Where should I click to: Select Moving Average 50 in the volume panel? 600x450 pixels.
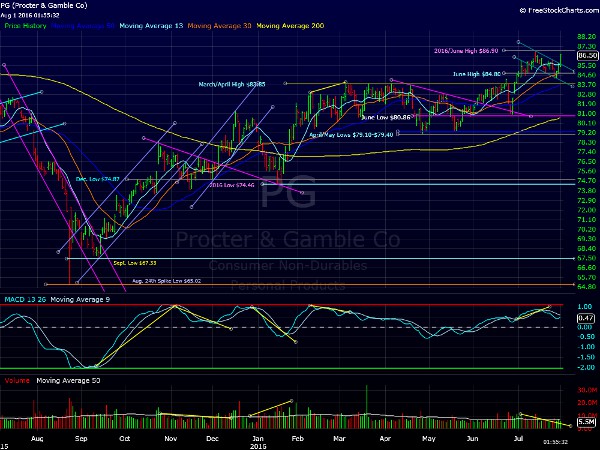(x=68, y=380)
